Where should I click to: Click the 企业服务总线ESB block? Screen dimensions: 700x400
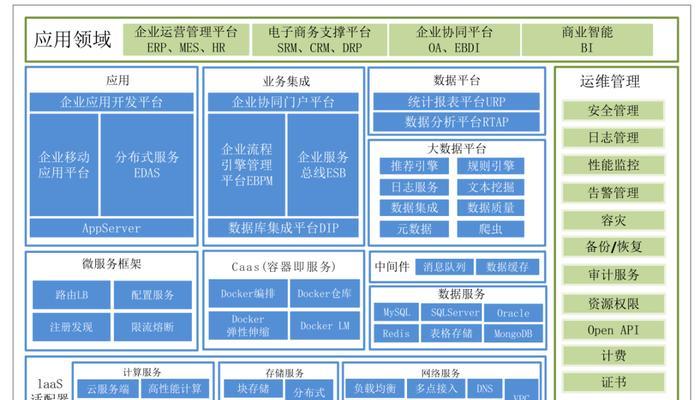click(x=323, y=165)
